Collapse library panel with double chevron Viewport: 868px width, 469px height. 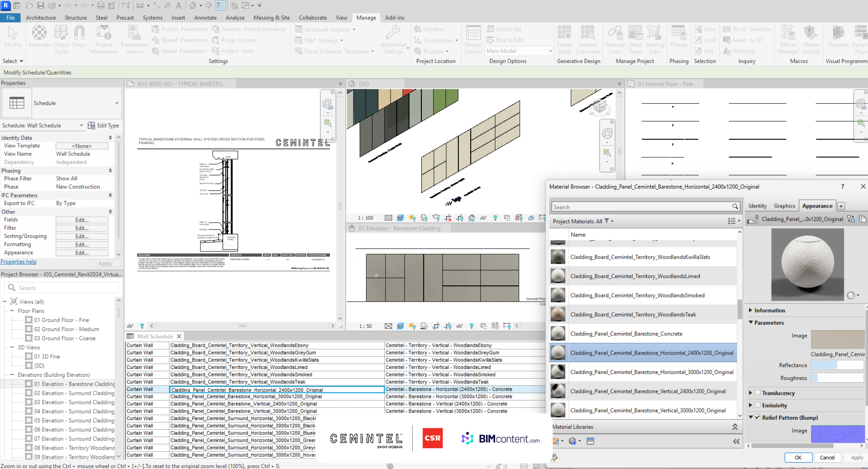[736, 441]
